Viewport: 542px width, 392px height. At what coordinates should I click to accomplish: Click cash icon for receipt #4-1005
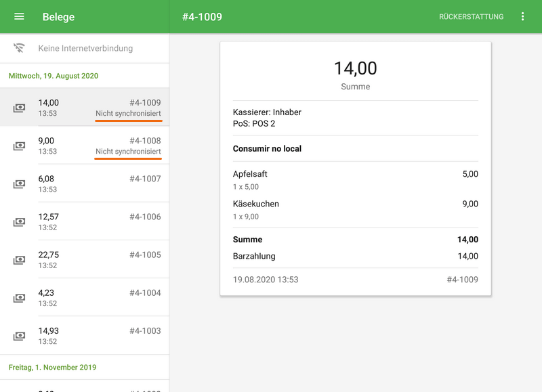[x=19, y=259]
